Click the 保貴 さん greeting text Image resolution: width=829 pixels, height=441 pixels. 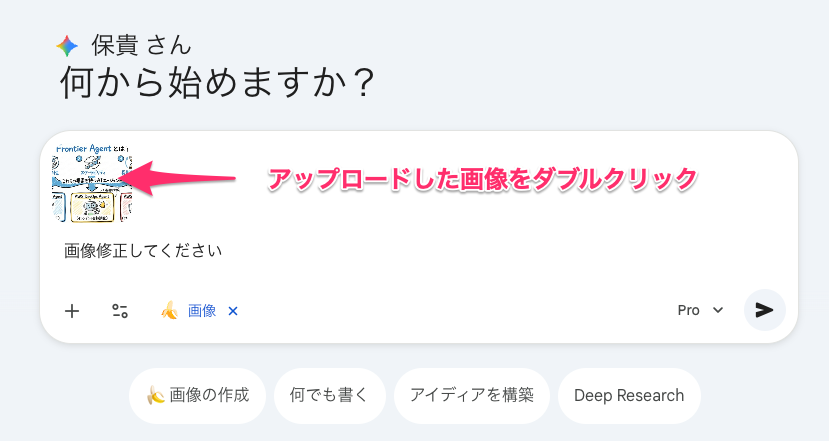pos(141,45)
